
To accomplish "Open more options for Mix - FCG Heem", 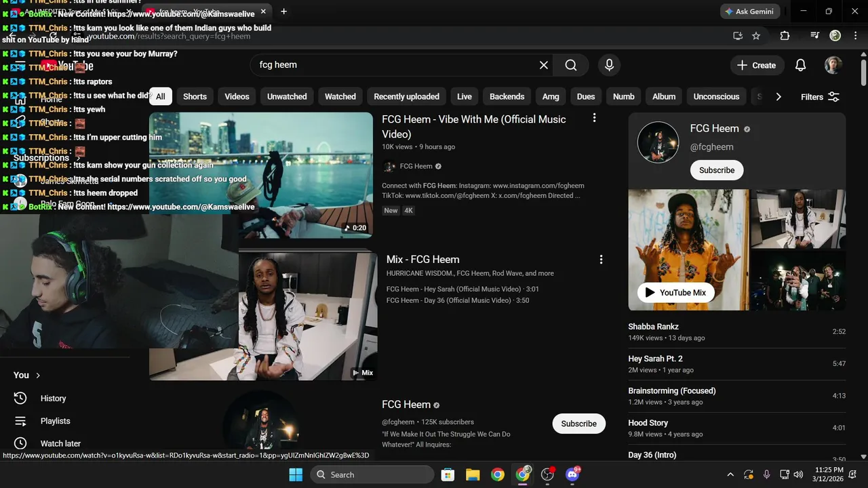I will tap(601, 260).
